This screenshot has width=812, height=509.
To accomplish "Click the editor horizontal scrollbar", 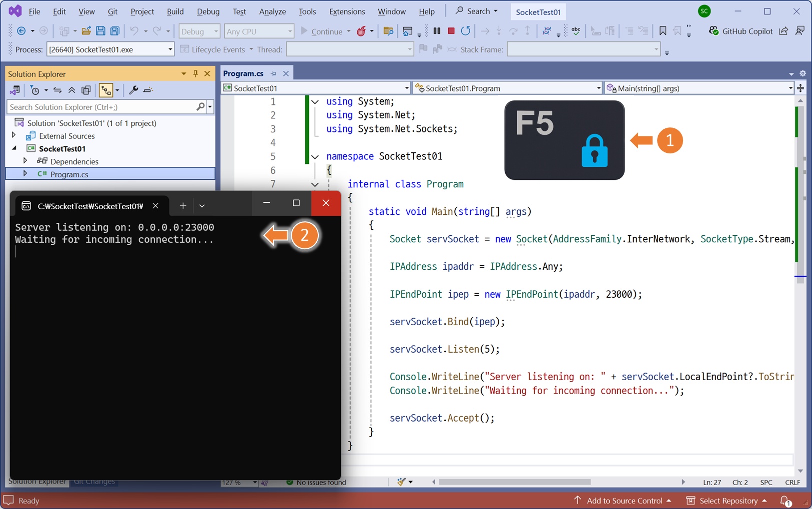I will 514,482.
